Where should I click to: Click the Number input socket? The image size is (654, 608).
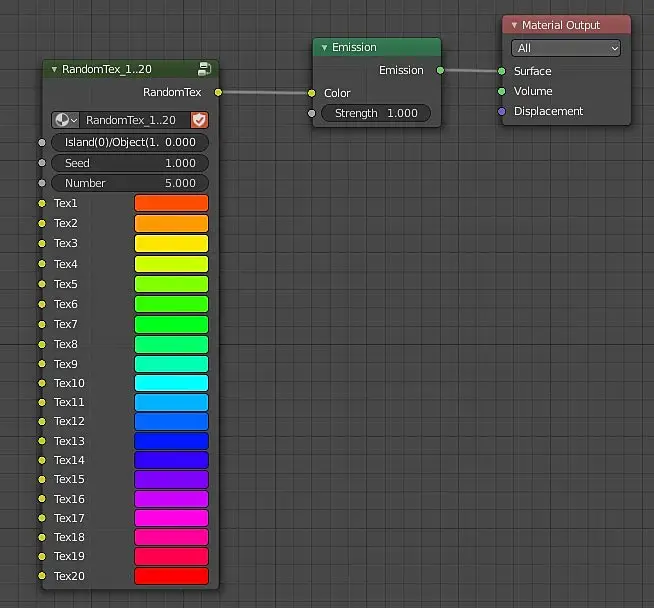click(x=42, y=183)
